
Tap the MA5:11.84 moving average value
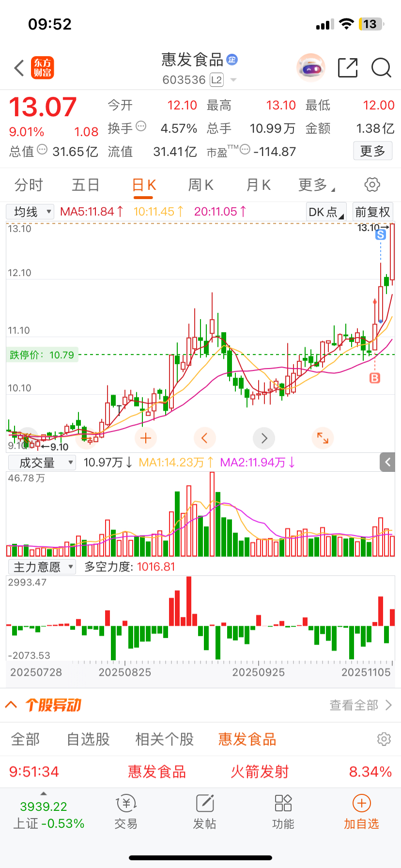(92, 212)
